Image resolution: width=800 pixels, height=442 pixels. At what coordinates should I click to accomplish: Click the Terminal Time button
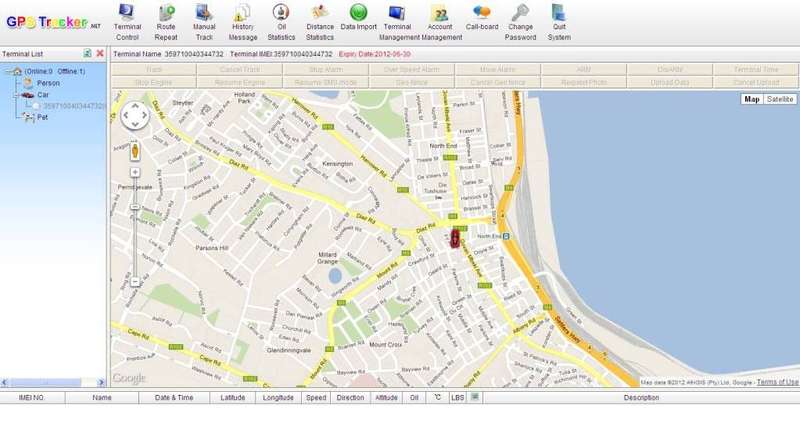[756, 69]
